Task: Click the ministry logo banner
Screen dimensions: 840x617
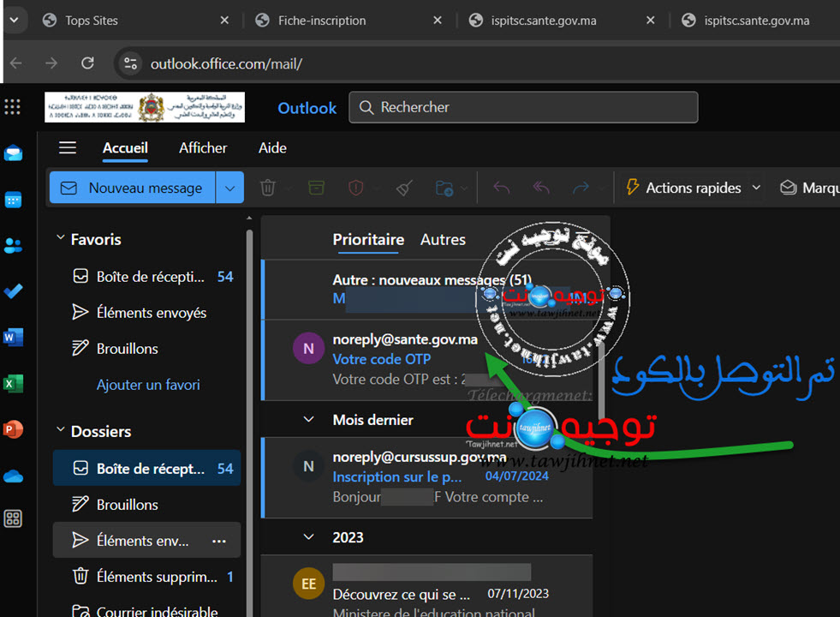Action: (145, 107)
